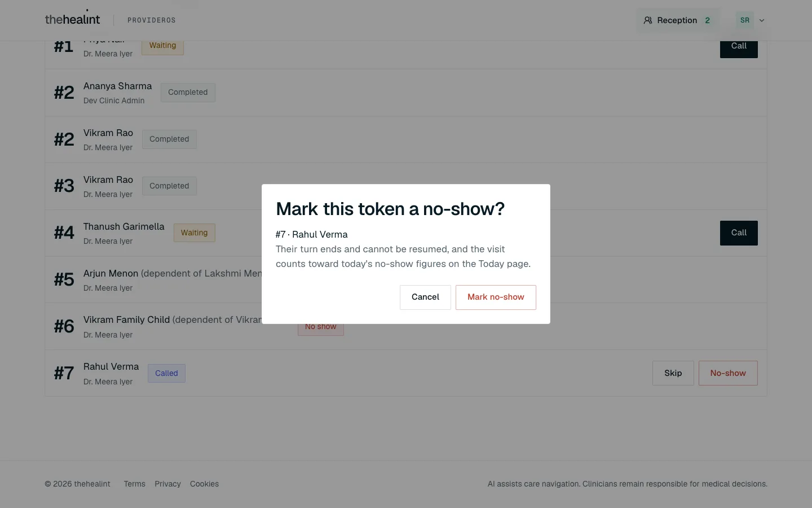The width and height of the screenshot is (812, 508).
Task: Select the Ananya Sharma patient name
Action: coord(117,86)
